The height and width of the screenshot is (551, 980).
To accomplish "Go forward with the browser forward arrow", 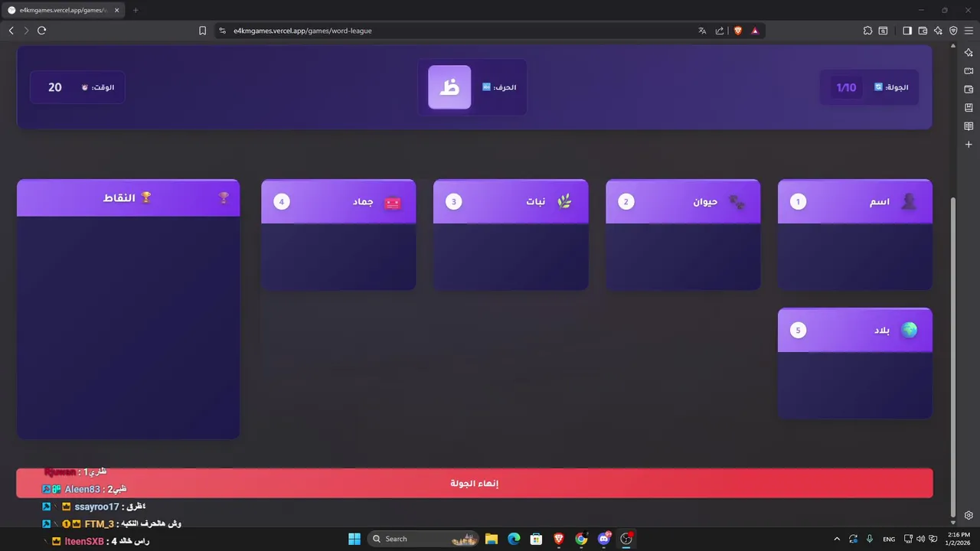I will pyautogui.click(x=26, y=31).
